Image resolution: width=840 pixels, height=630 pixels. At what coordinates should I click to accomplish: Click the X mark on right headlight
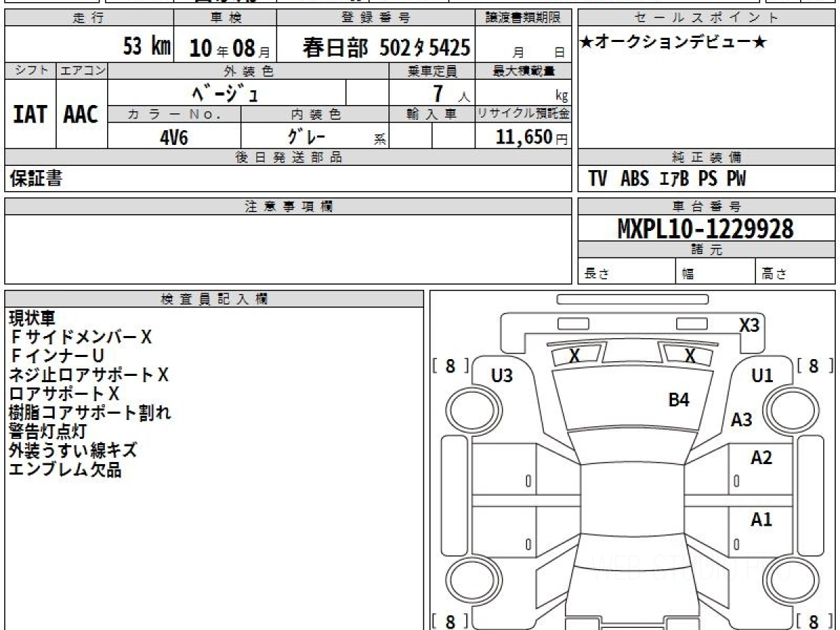pyautogui.click(x=689, y=356)
